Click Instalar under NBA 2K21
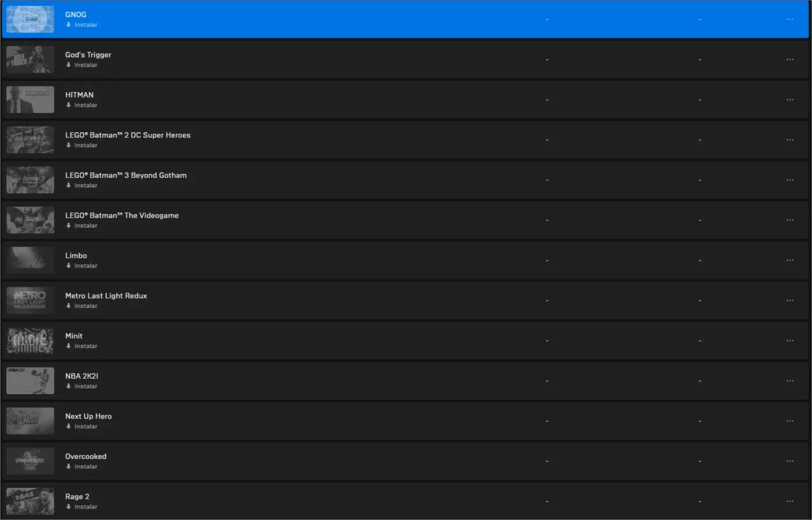 click(82, 386)
